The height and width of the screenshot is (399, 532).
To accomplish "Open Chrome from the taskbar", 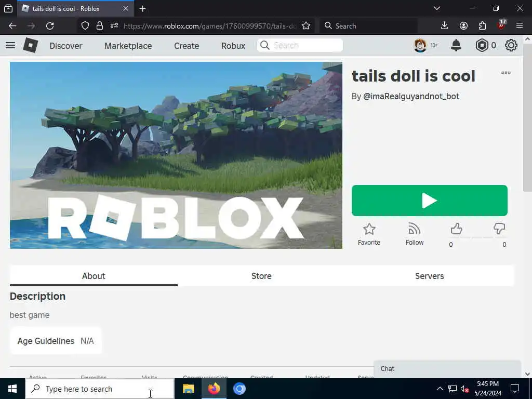I will click(239, 389).
